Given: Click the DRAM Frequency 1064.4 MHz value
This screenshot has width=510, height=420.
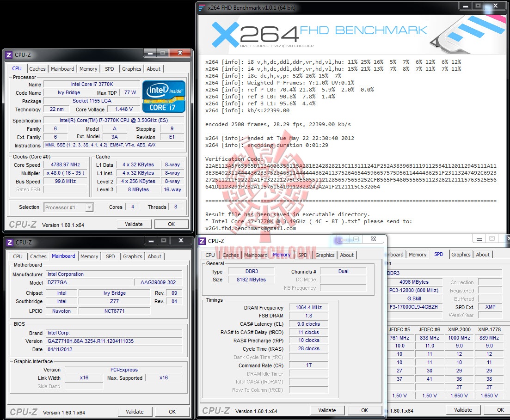Looking at the screenshot, I should click(x=309, y=308).
